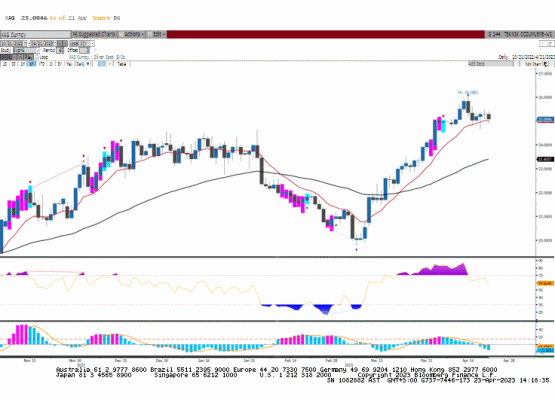Click the Add Data input field
Screen dimensions: 555x400
(x=491, y=64)
